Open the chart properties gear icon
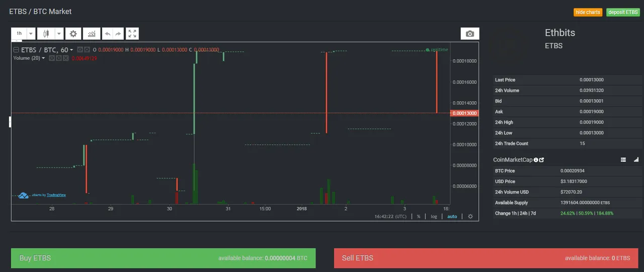This screenshot has width=644, height=272. (73, 34)
